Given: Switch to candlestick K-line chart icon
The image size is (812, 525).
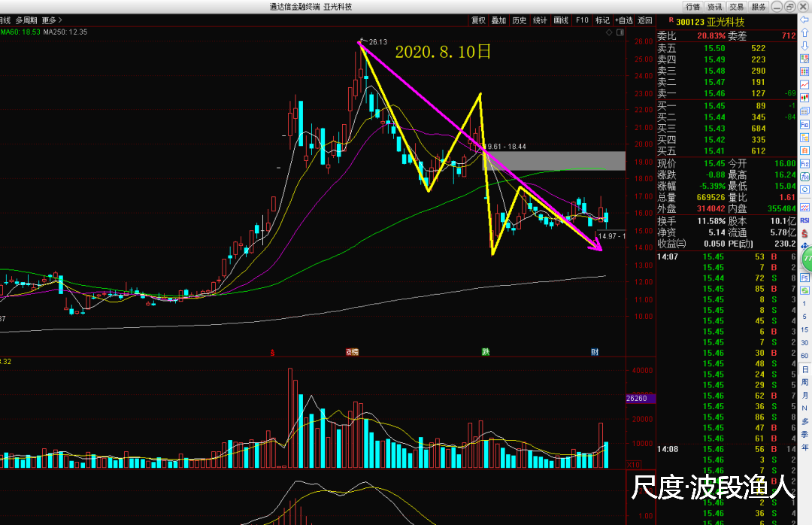Looking at the screenshot, I should pos(804,98).
